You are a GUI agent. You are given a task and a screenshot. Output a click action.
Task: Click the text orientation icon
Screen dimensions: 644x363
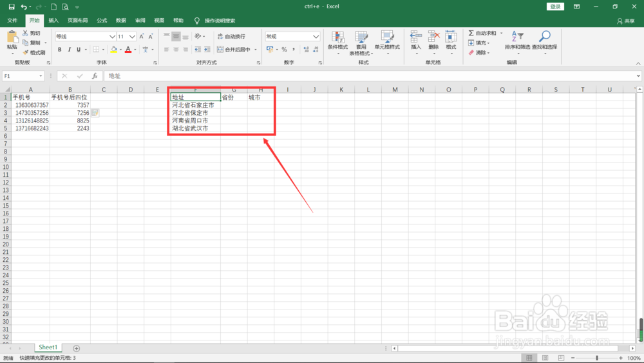pos(198,37)
